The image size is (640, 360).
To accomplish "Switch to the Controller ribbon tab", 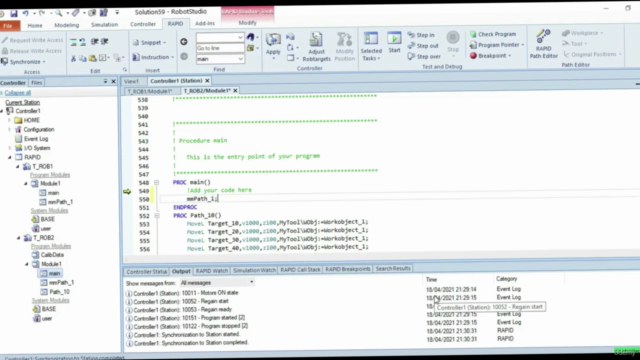I will (143, 24).
